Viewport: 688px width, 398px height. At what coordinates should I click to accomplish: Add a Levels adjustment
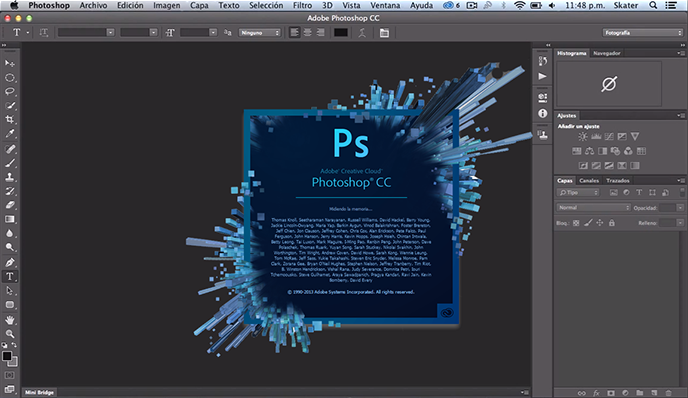tap(596, 136)
